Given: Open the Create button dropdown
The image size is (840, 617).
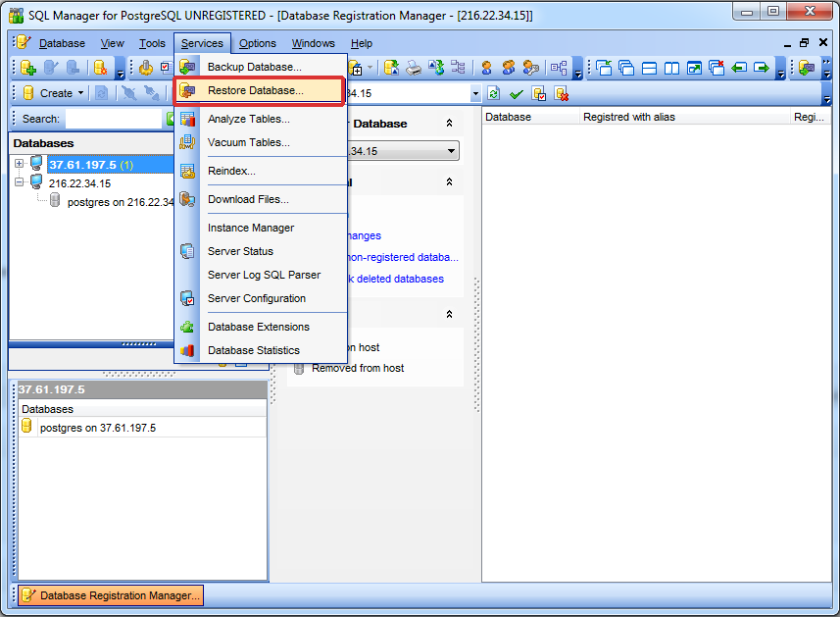Looking at the screenshot, I should coord(80,93).
